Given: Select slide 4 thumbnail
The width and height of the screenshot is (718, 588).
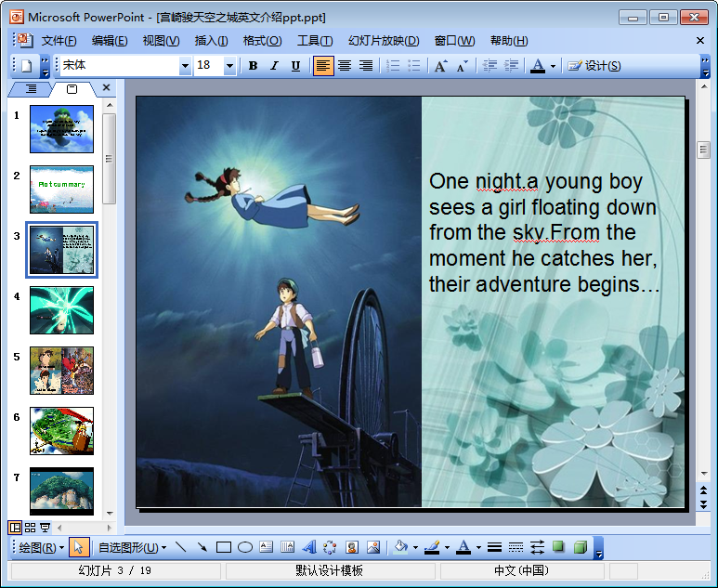Looking at the screenshot, I should 62,310.
